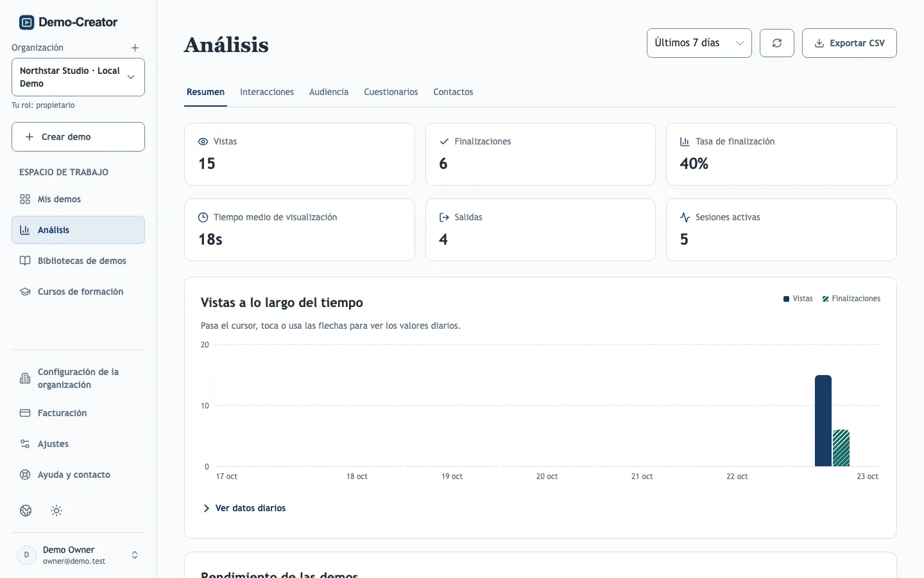Switch to the Cuestionarios tab
Viewport: 924px width, 578px height.
click(x=391, y=92)
